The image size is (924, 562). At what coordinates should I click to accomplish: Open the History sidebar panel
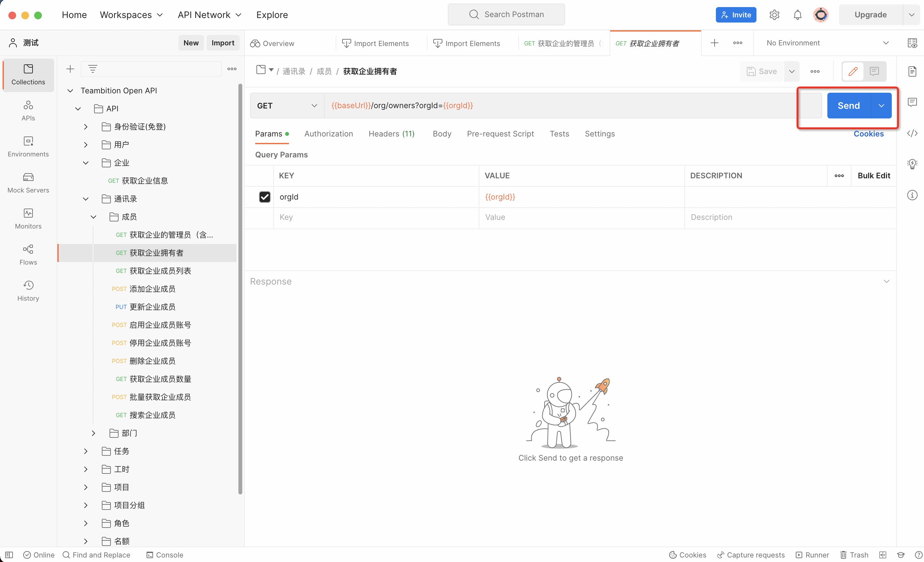[28, 291]
